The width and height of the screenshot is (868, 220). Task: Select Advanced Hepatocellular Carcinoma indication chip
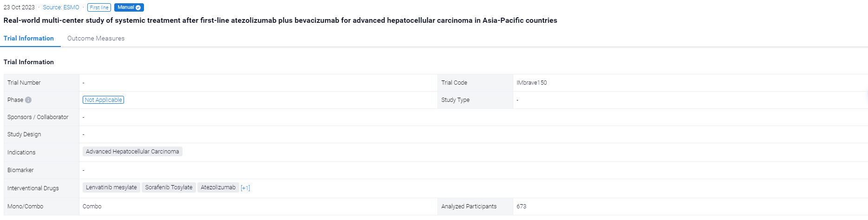click(132, 152)
